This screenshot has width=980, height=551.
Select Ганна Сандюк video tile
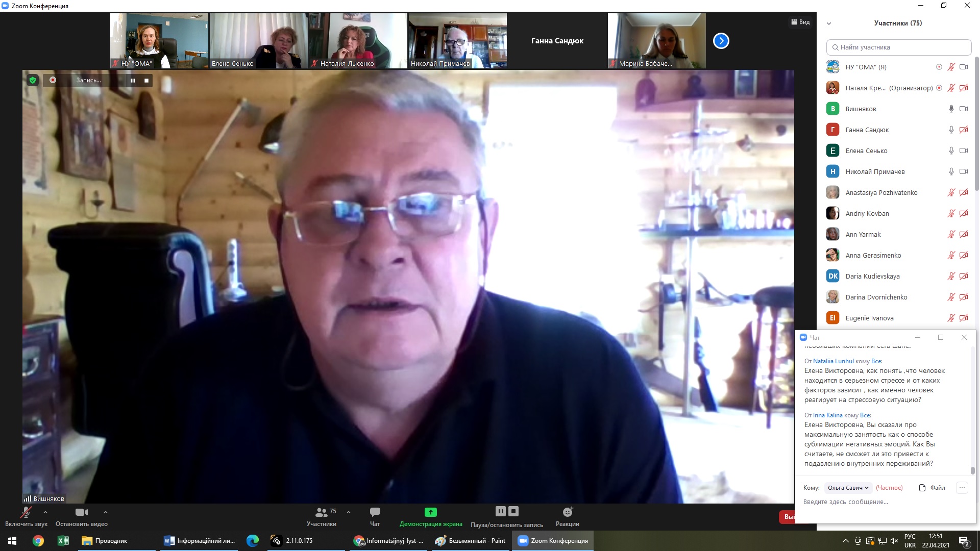click(557, 41)
